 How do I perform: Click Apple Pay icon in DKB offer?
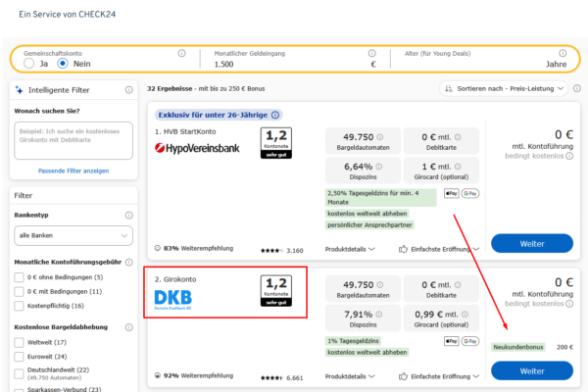pyautogui.click(x=452, y=341)
